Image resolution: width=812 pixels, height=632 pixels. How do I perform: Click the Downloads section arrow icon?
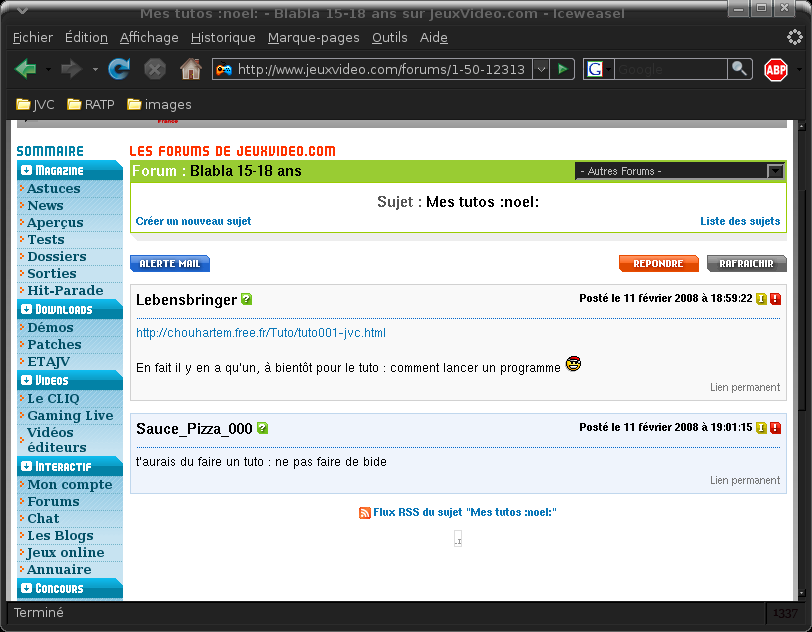pyautogui.click(x=27, y=309)
